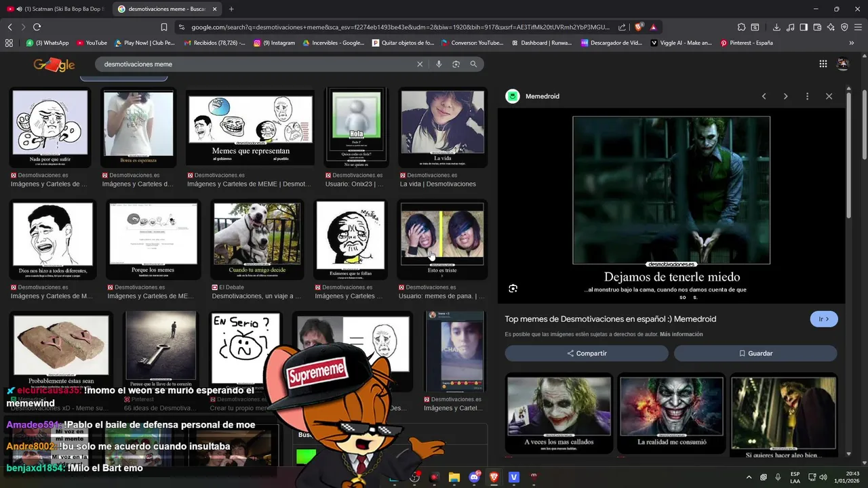The image size is (868, 488).
Task: Open the Google logo home link
Action: [54, 65]
